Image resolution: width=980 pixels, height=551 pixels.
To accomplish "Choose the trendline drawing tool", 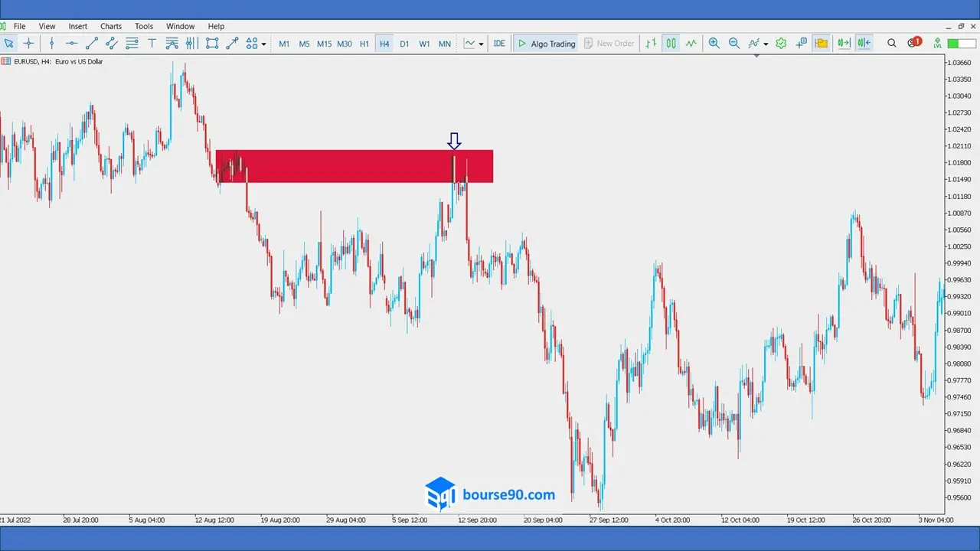I will pos(92,44).
